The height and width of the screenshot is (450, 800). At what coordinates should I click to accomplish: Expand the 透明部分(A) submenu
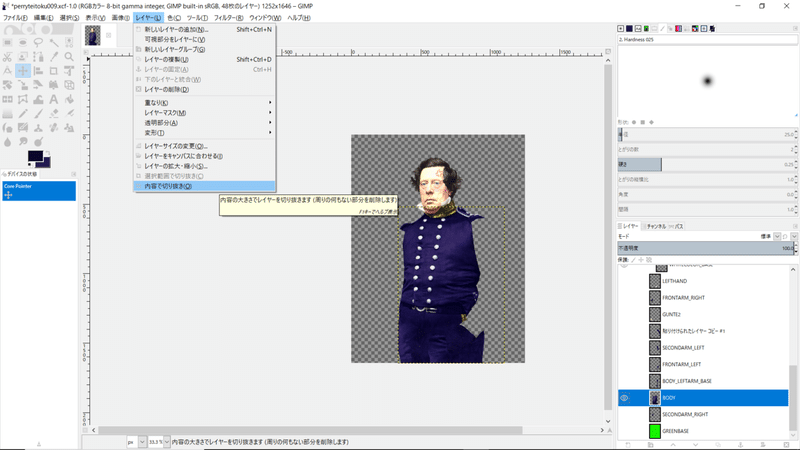pos(204,123)
